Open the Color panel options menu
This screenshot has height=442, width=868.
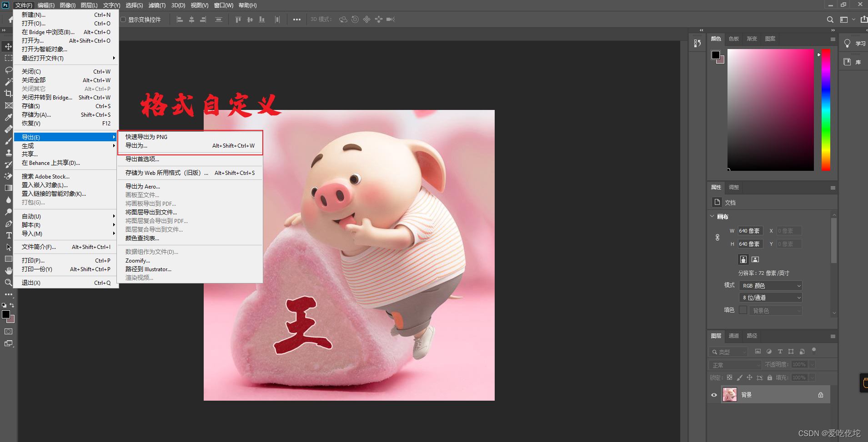coord(833,39)
